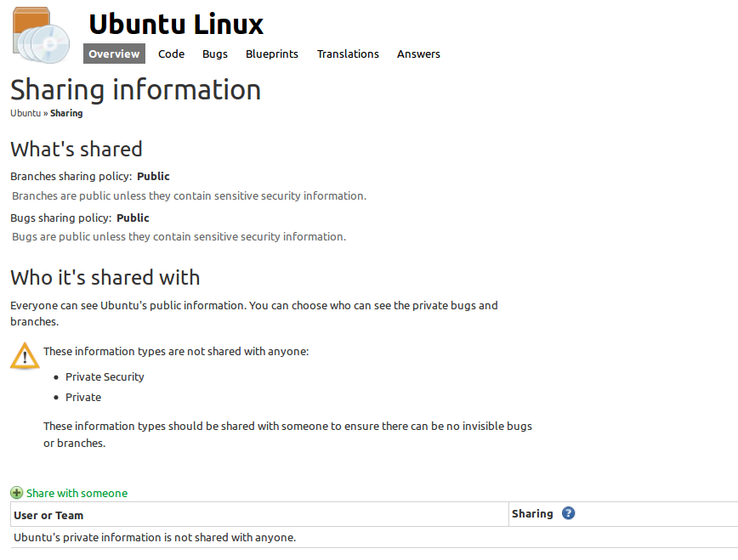Click the Private Security list item

(105, 376)
